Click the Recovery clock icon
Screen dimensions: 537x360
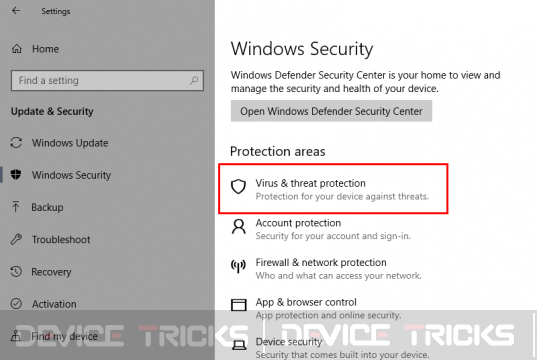click(x=16, y=272)
